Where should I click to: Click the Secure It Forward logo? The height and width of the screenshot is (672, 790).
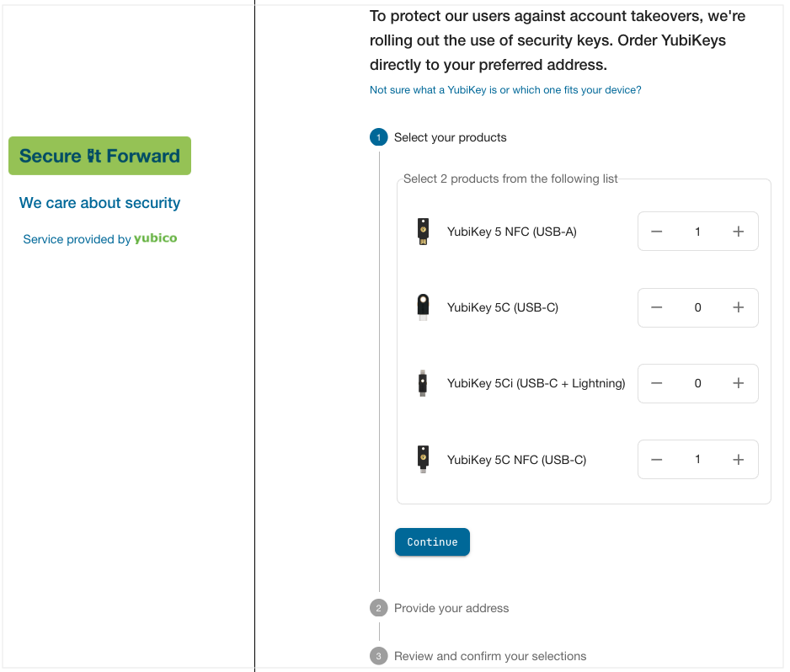[99, 156]
